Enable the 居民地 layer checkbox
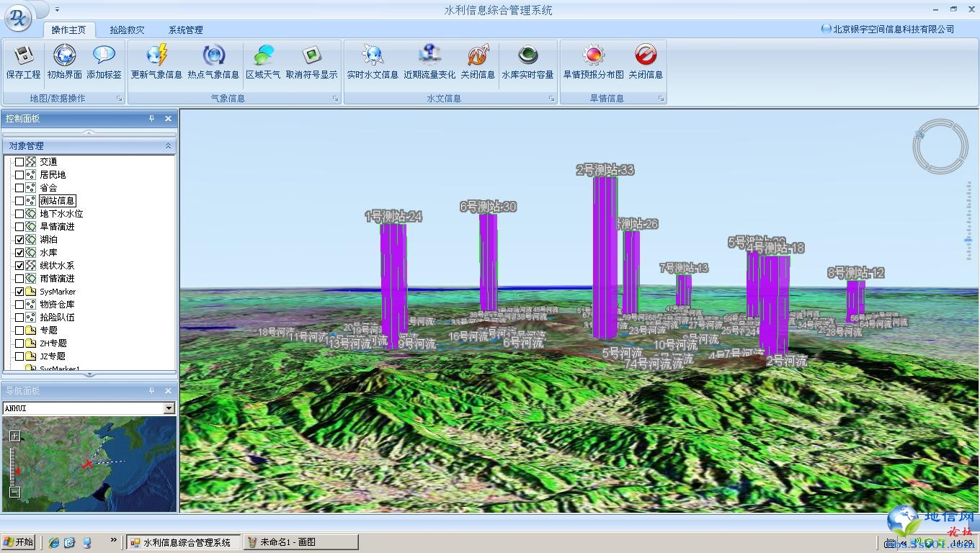The image size is (980, 553). point(19,175)
